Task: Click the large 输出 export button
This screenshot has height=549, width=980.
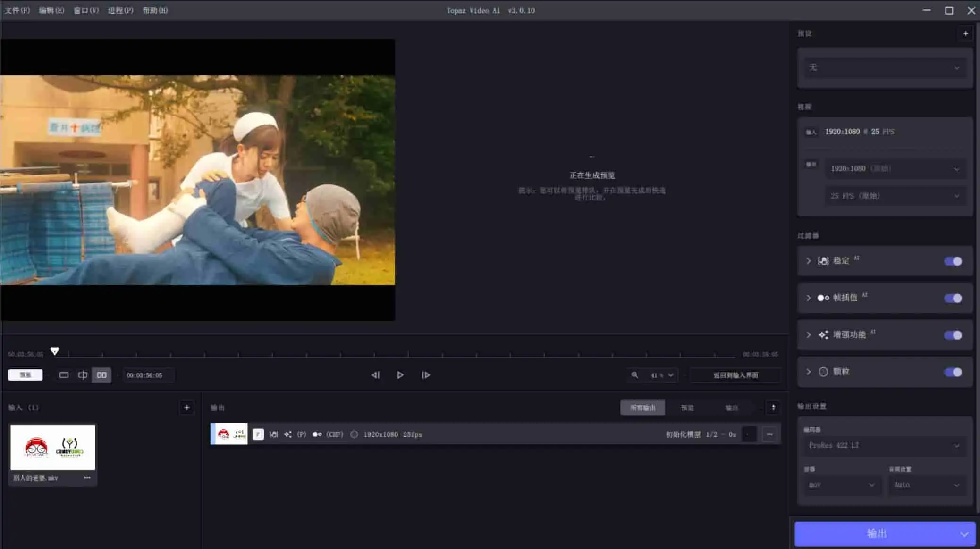Action: (x=876, y=533)
